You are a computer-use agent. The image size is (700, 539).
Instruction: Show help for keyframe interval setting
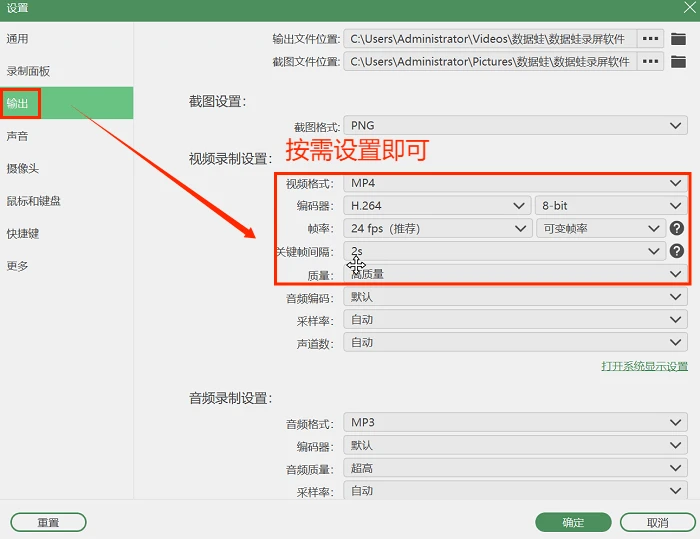tap(677, 251)
